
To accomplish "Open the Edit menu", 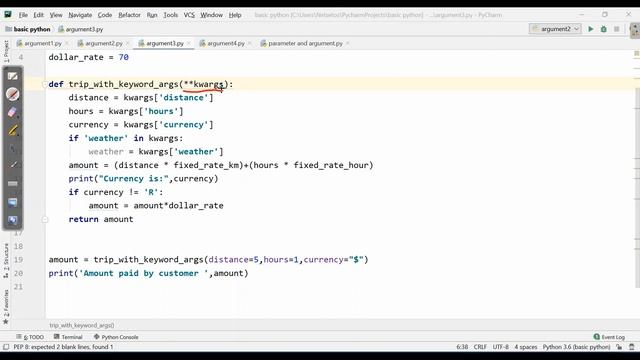I will point(38,15).
